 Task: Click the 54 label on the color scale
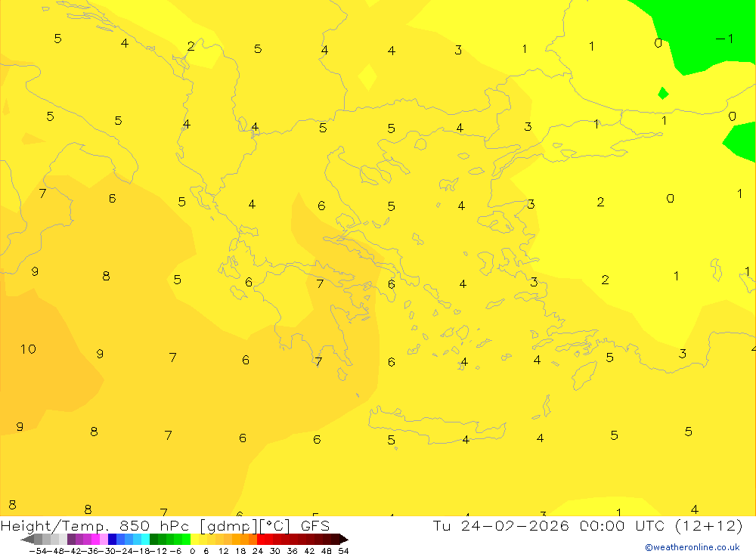(343, 551)
